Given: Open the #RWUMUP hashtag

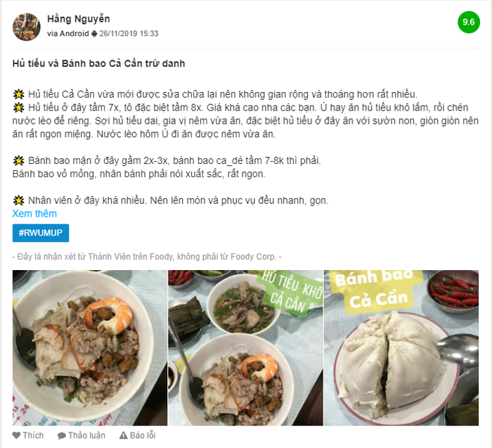Looking at the screenshot, I should tap(41, 233).
